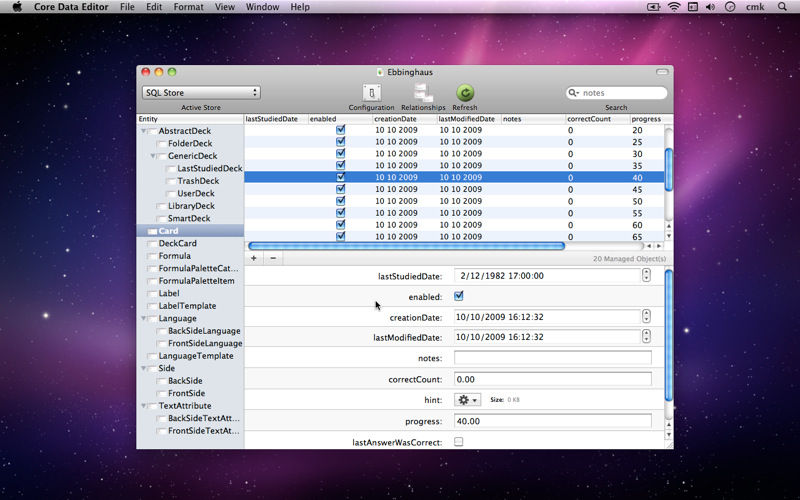Select the TrashDeck entity
The image size is (800, 500).
[x=198, y=181]
